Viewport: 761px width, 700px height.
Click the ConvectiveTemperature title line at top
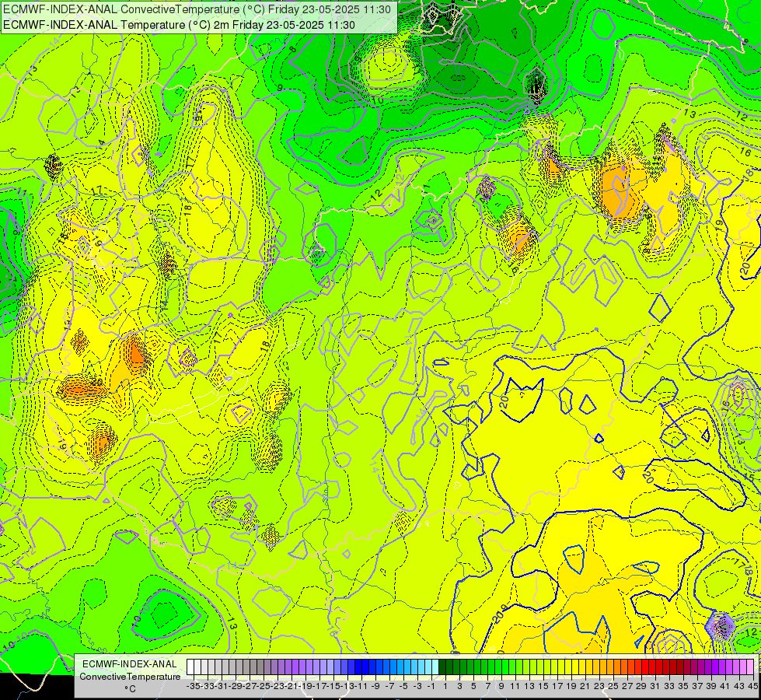pos(197,9)
